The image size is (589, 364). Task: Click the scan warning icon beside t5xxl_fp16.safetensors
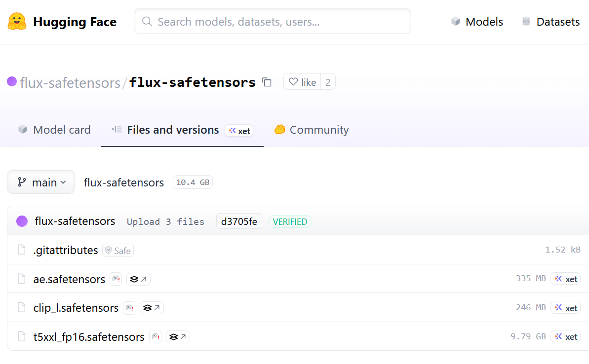(155, 337)
